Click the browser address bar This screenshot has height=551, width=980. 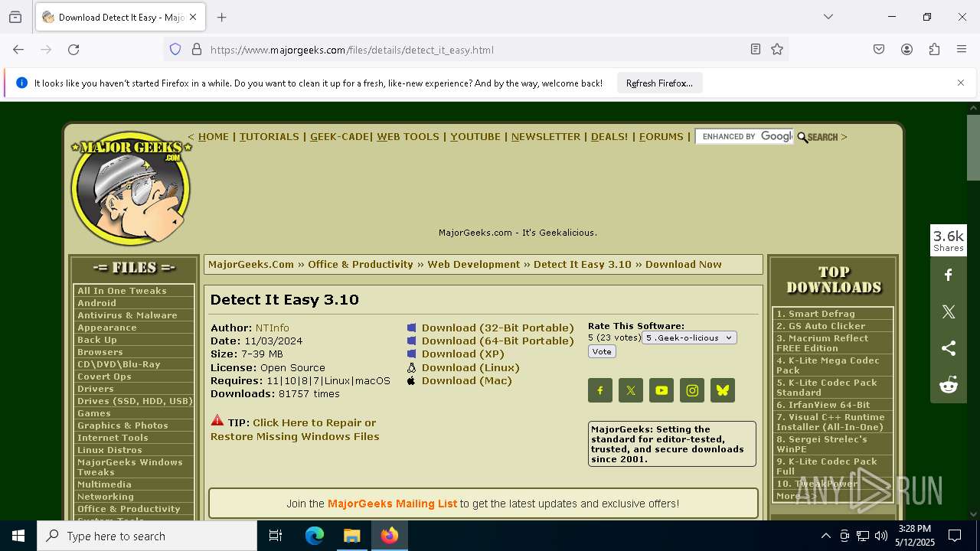(x=475, y=50)
